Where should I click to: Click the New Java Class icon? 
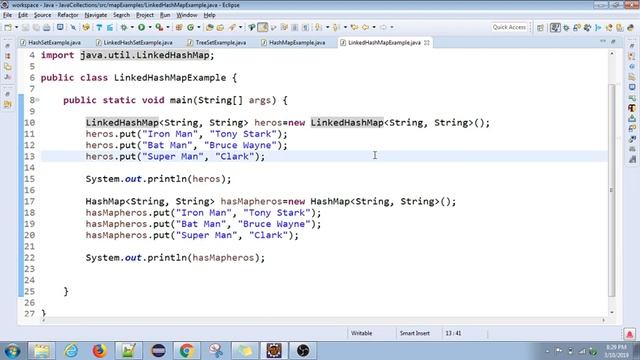191,27
